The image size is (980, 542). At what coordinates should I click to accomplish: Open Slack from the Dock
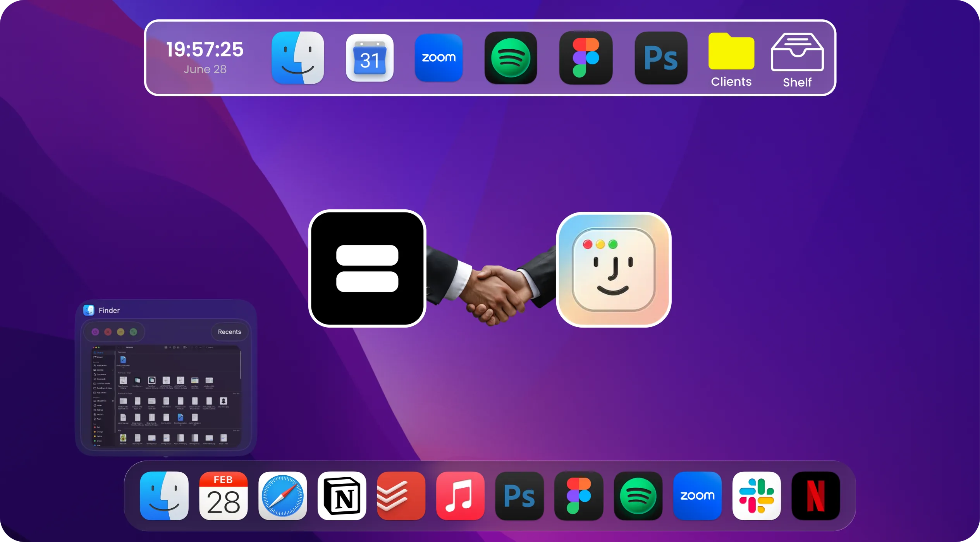click(x=756, y=495)
